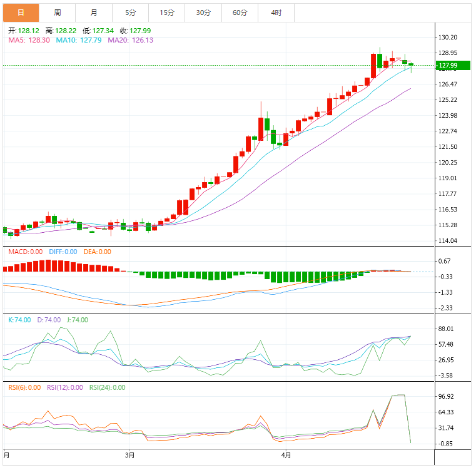Click the RSI(6): 0.00 indicator label
The width and height of the screenshot is (476, 470).
tap(26, 387)
